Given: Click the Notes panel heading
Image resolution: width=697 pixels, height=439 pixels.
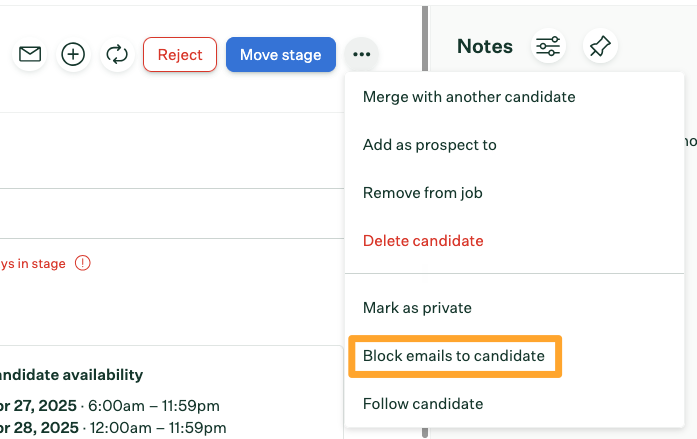Looking at the screenshot, I should pyautogui.click(x=485, y=46).
